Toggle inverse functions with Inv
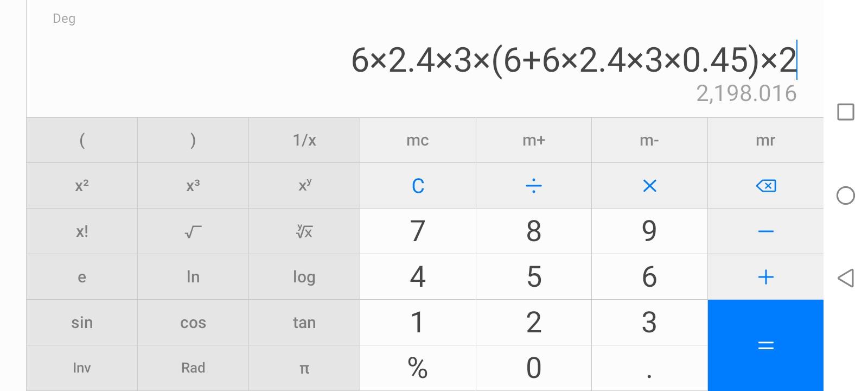868x391 pixels. (82, 368)
